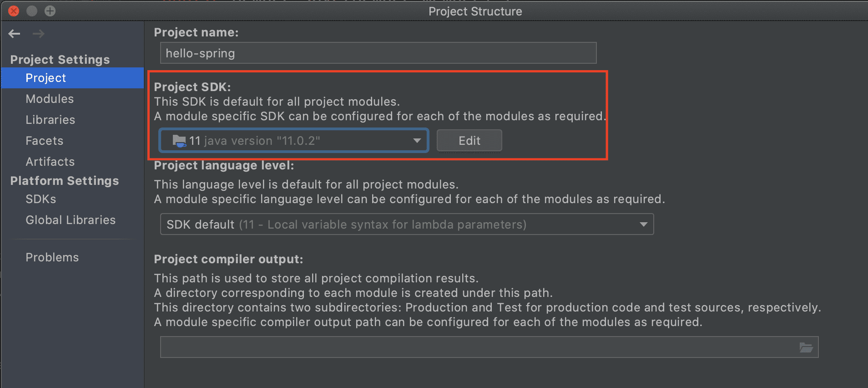
Task: Open the Project SDK dropdown arrow
Action: [417, 141]
